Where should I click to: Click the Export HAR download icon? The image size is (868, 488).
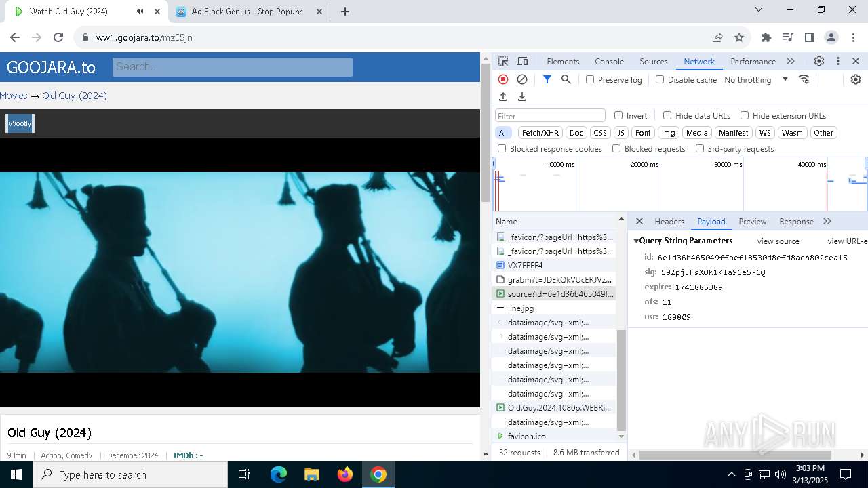coord(522,97)
